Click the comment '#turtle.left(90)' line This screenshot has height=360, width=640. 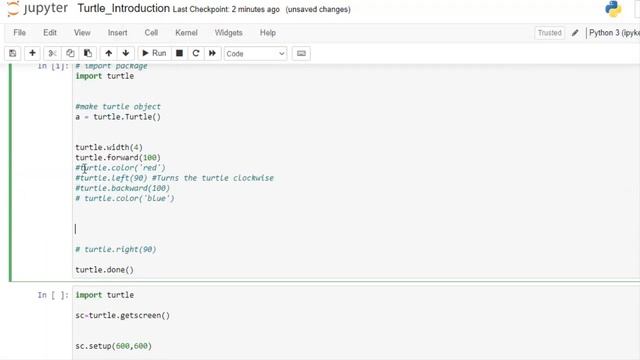click(x=175, y=178)
